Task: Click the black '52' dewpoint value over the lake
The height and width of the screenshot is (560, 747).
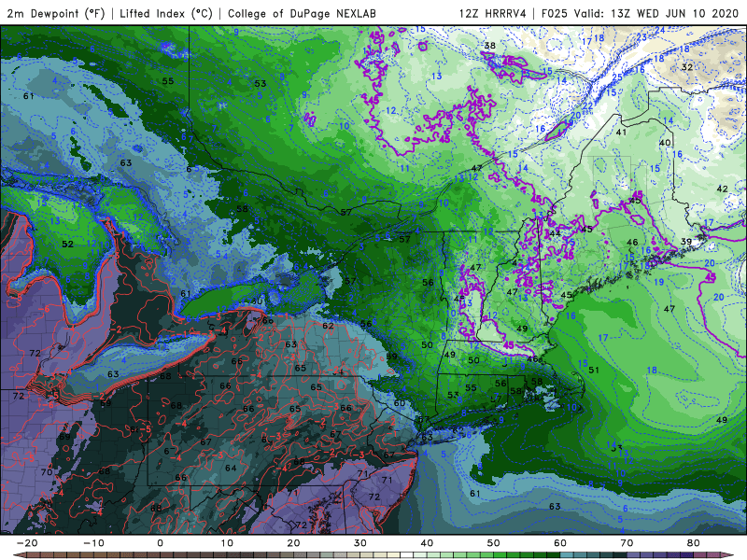Action: (67, 244)
